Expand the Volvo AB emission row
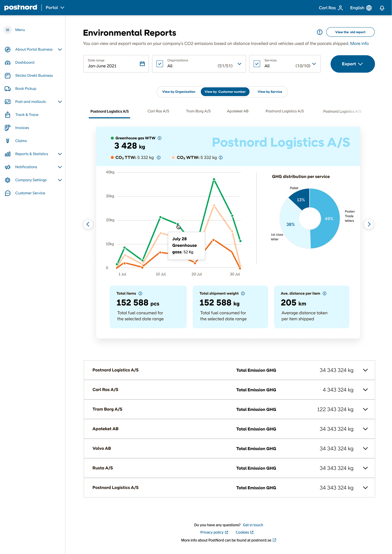The height and width of the screenshot is (554, 392). click(365, 448)
